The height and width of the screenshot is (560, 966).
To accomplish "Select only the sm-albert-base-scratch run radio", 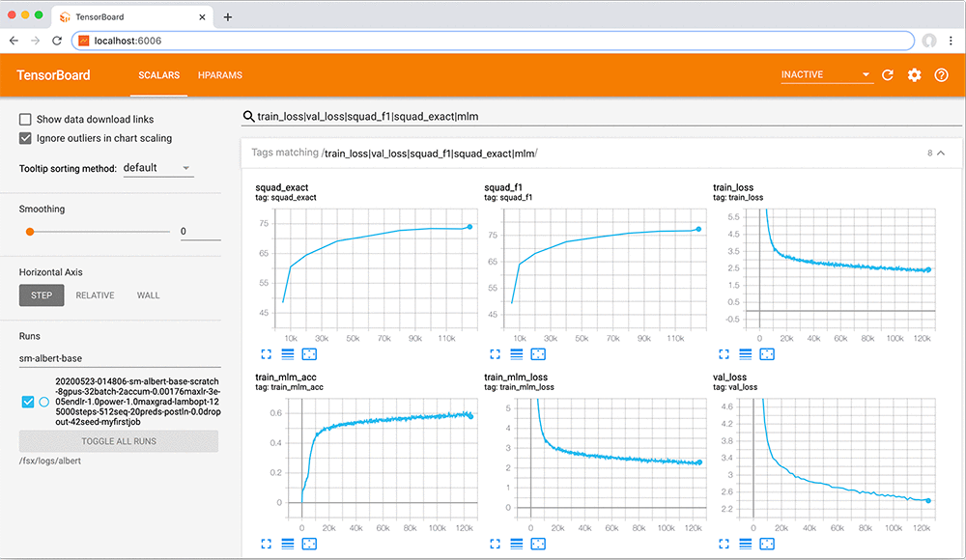I will [x=43, y=402].
